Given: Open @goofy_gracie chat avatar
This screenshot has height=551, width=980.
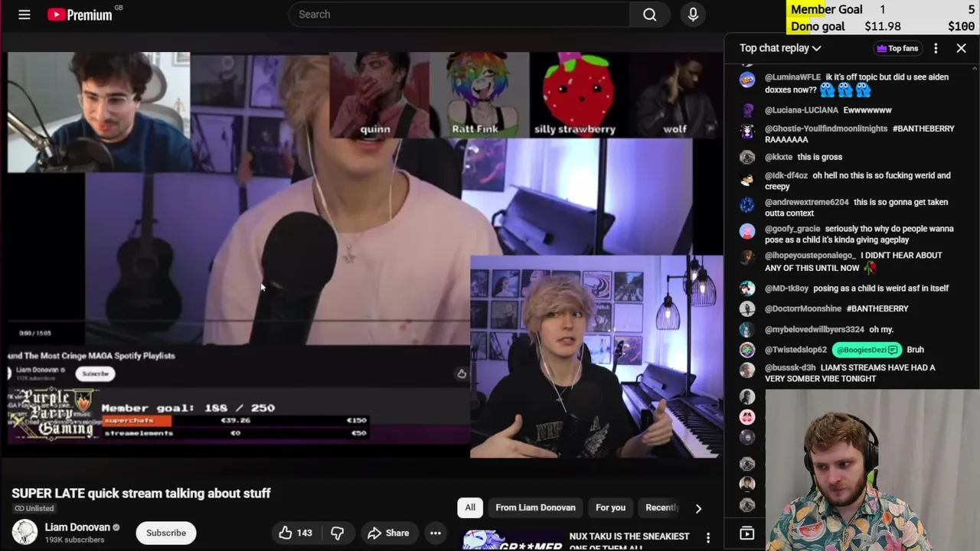Looking at the screenshot, I should click(747, 230).
